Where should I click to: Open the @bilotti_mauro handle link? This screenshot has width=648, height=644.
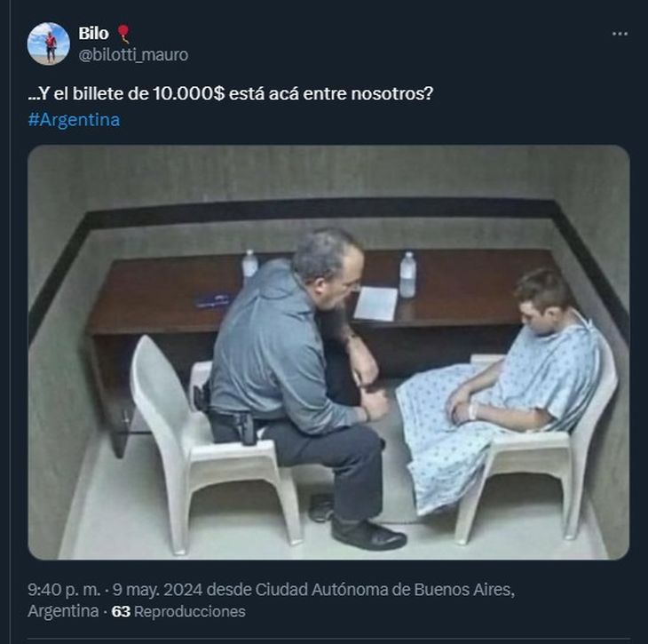tap(133, 55)
